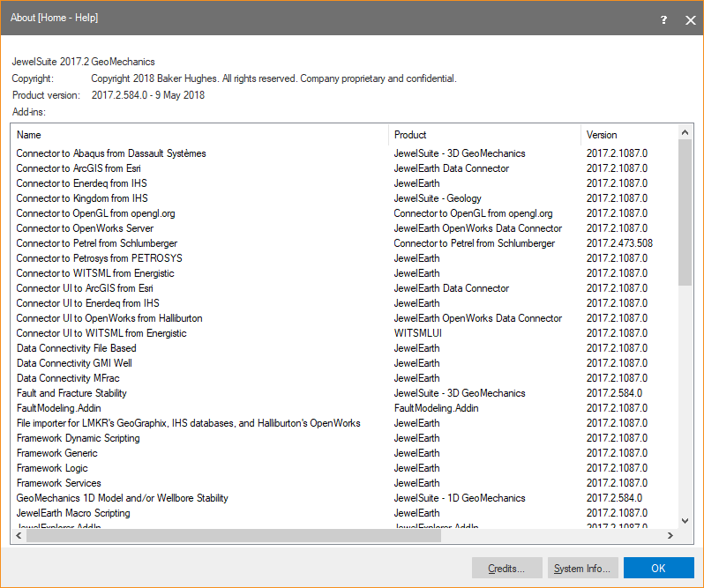The image size is (704, 588).
Task: Confirm with the OK button
Action: click(x=659, y=568)
